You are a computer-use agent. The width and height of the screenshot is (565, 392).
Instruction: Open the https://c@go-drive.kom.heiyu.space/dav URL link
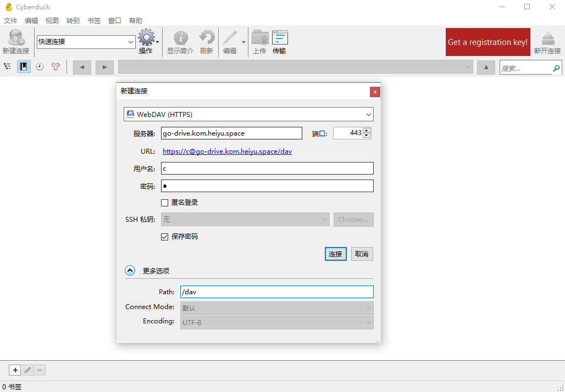(x=228, y=152)
